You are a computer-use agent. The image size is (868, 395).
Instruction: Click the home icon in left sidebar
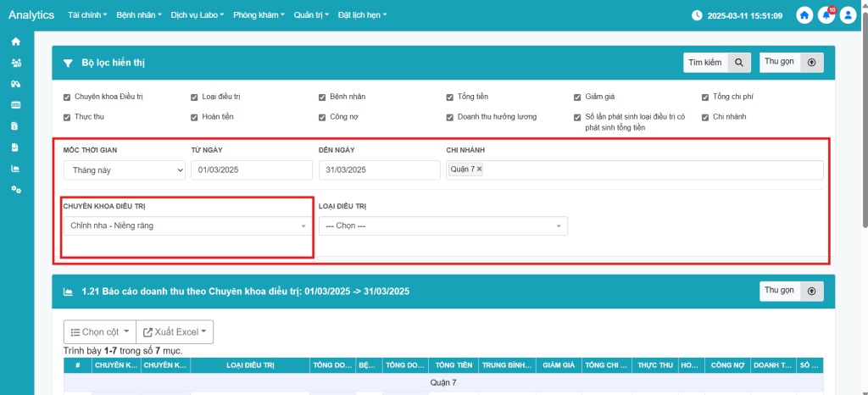pyautogui.click(x=15, y=42)
